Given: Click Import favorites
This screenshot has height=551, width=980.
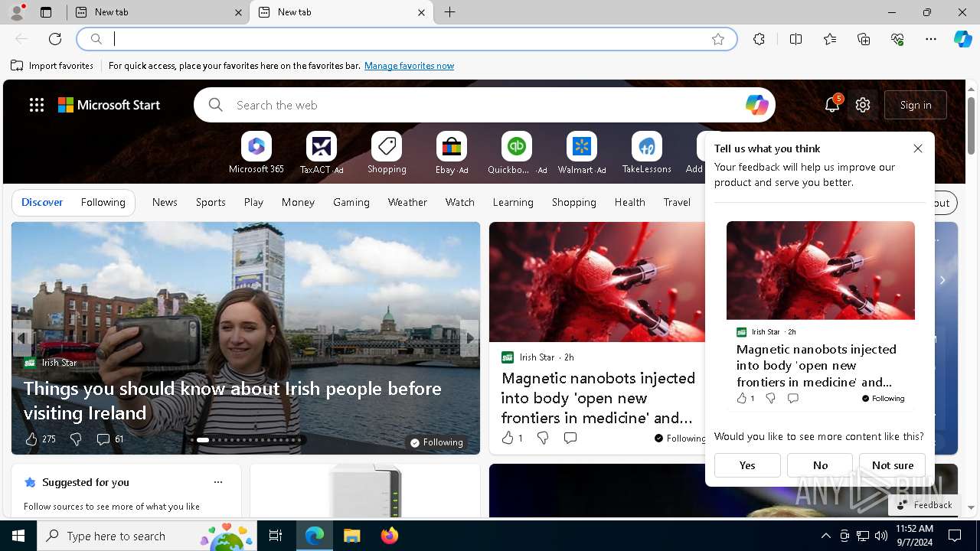Looking at the screenshot, I should [x=53, y=66].
